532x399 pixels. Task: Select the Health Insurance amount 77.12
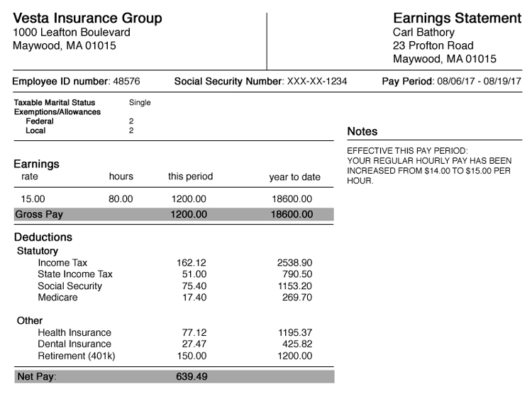(194, 333)
